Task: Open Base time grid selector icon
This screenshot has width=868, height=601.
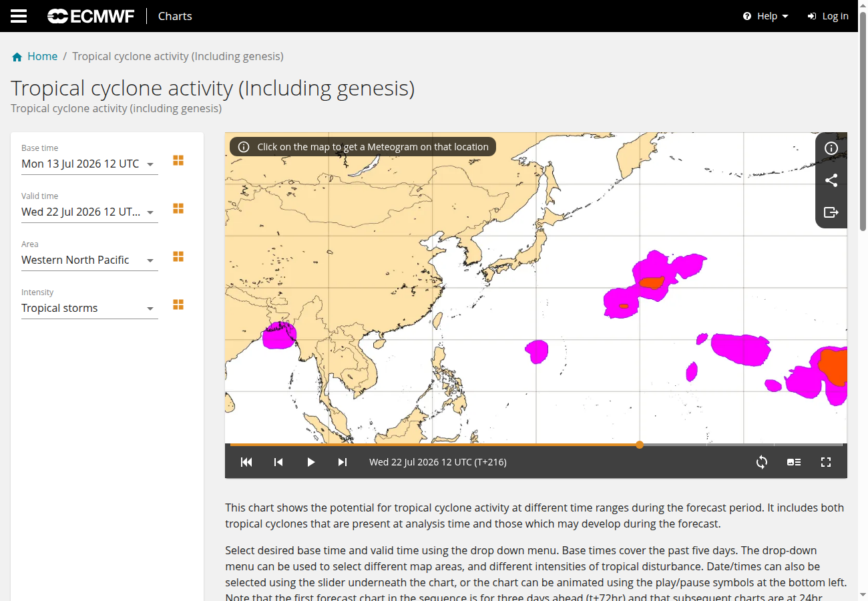Action: click(178, 160)
